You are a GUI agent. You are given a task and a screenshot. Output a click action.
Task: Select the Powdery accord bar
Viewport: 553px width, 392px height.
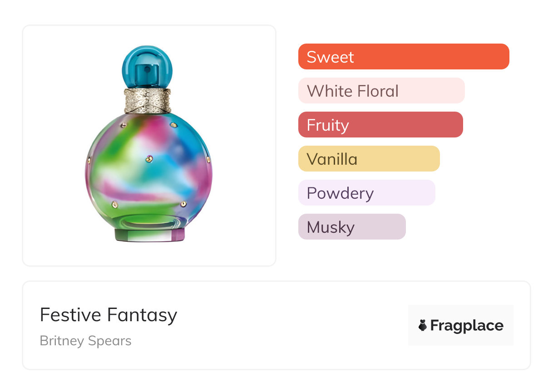point(366,193)
